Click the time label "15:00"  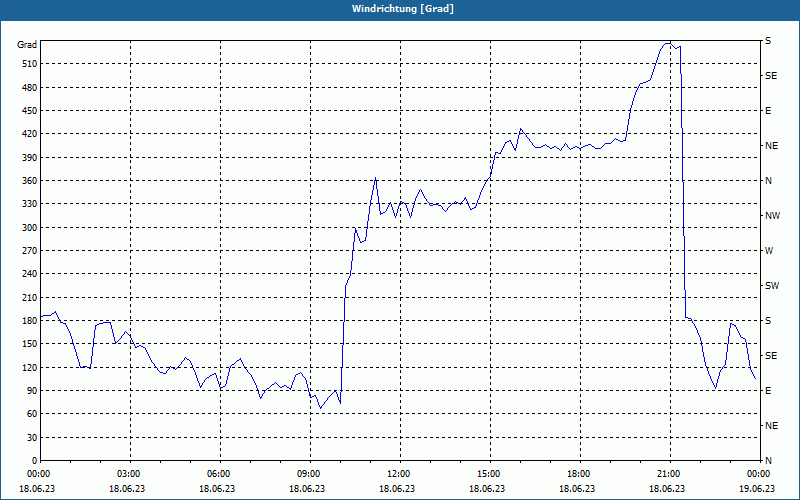(490, 474)
